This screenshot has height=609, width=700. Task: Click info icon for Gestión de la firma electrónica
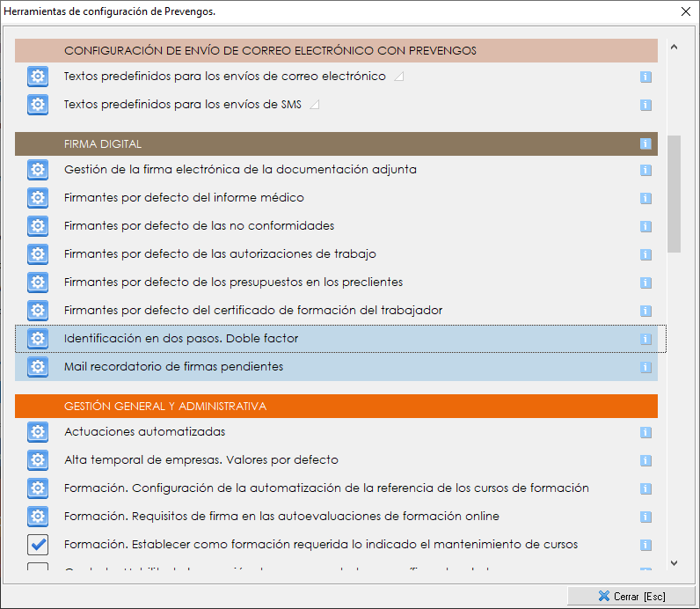645,170
